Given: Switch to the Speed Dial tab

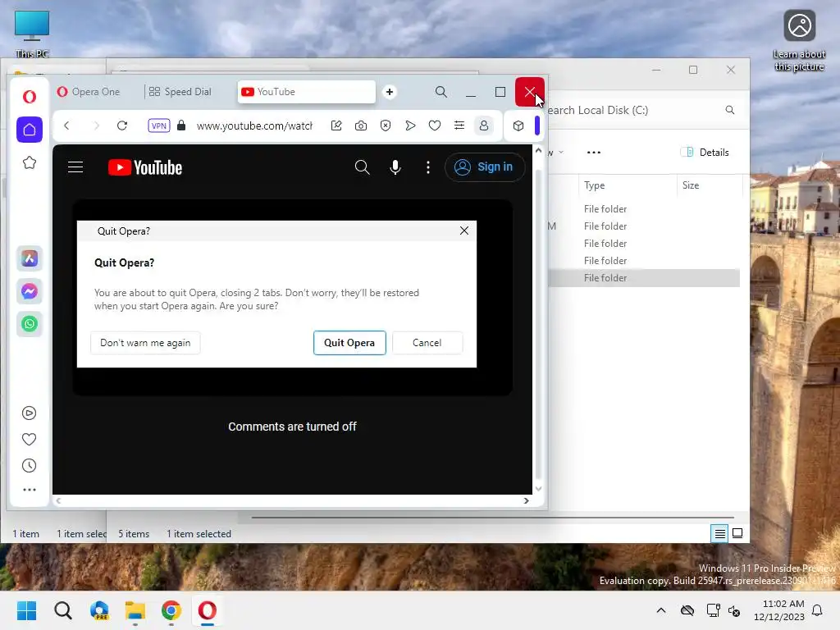Looking at the screenshot, I should click(x=180, y=92).
